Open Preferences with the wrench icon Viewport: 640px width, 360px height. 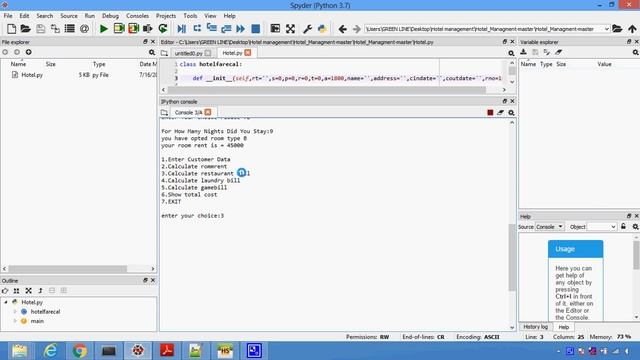tap(307, 29)
